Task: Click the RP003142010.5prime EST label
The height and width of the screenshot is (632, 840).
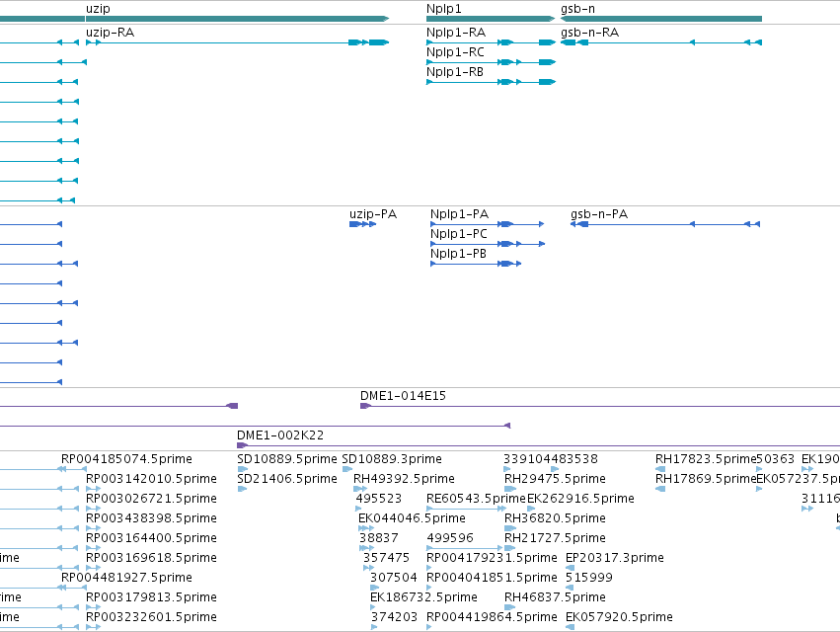Action: pyautogui.click(x=151, y=479)
